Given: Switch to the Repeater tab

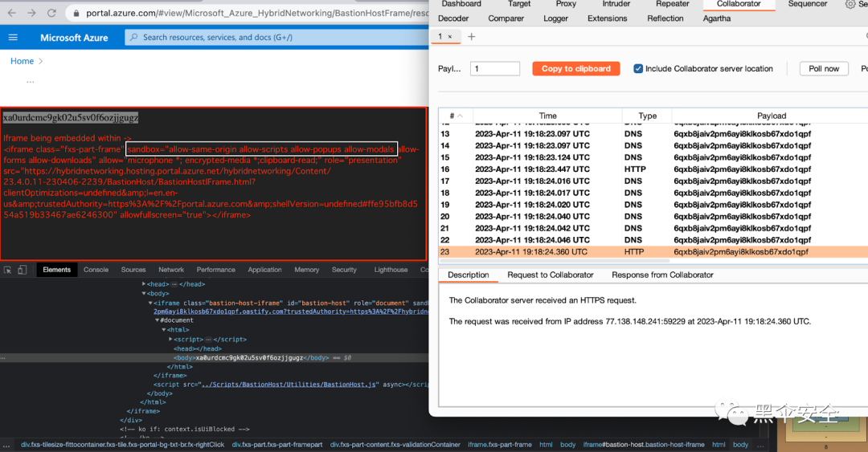Looking at the screenshot, I should [672, 4].
